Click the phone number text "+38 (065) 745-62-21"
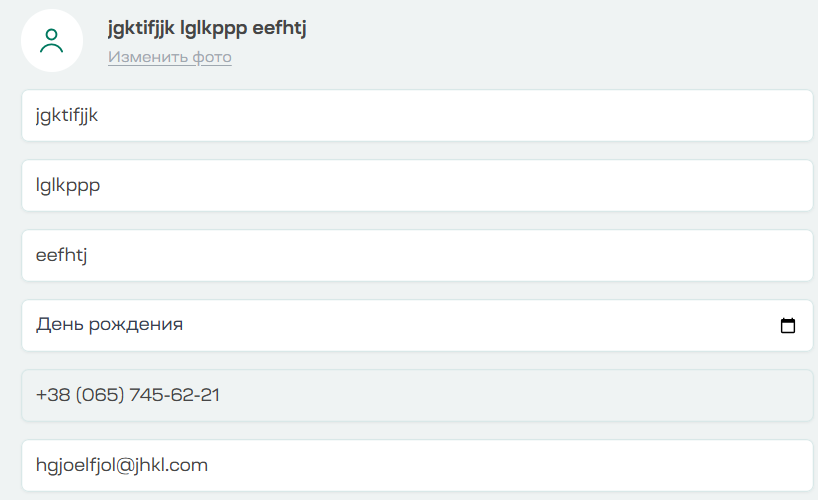Screen dimensions: 818x500 [x=128, y=395]
